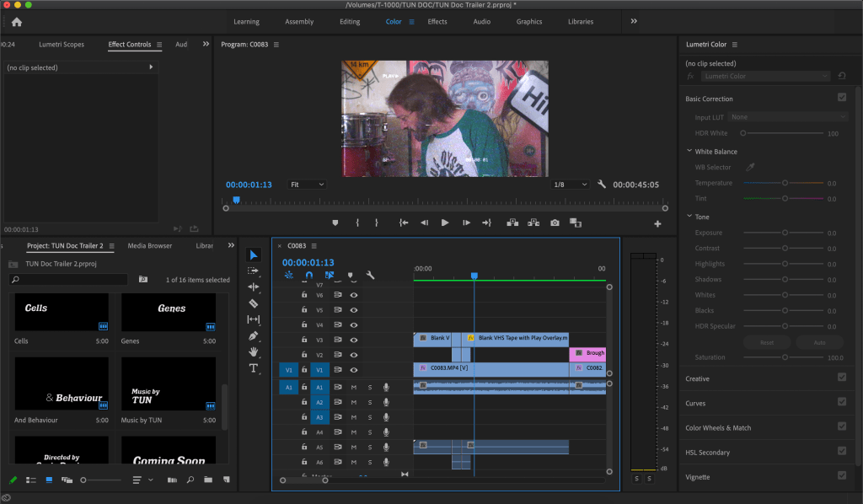The height and width of the screenshot is (504, 863).
Task: Collapse the White Balance section
Action: 689,152
